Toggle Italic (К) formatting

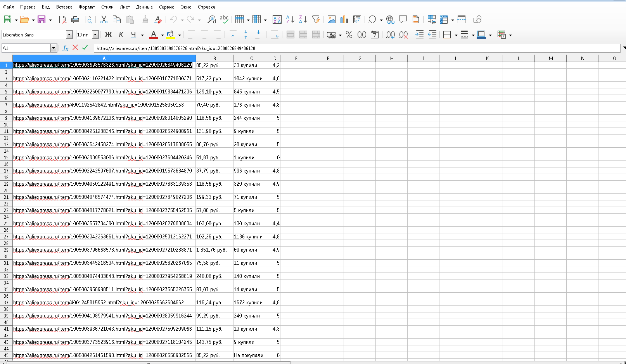click(x=121, y=35)
